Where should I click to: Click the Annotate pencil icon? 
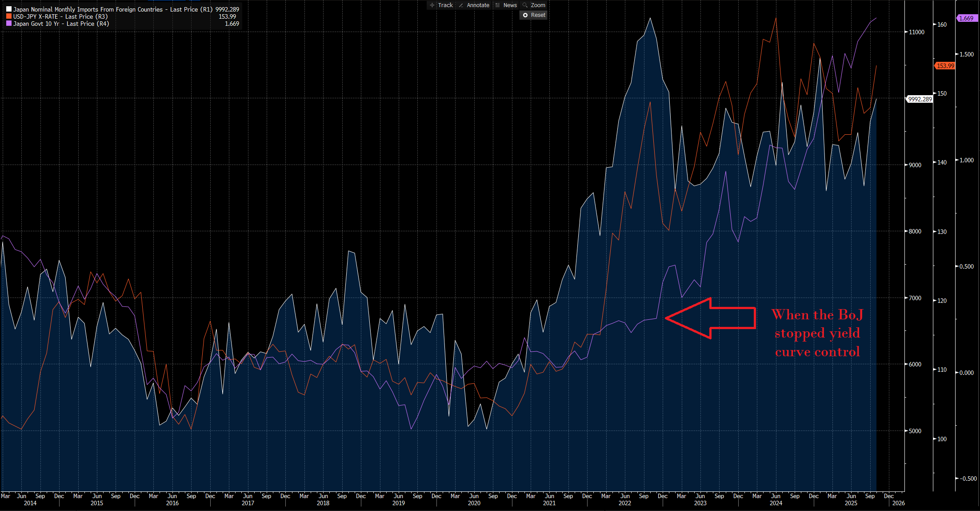point(462,5)
